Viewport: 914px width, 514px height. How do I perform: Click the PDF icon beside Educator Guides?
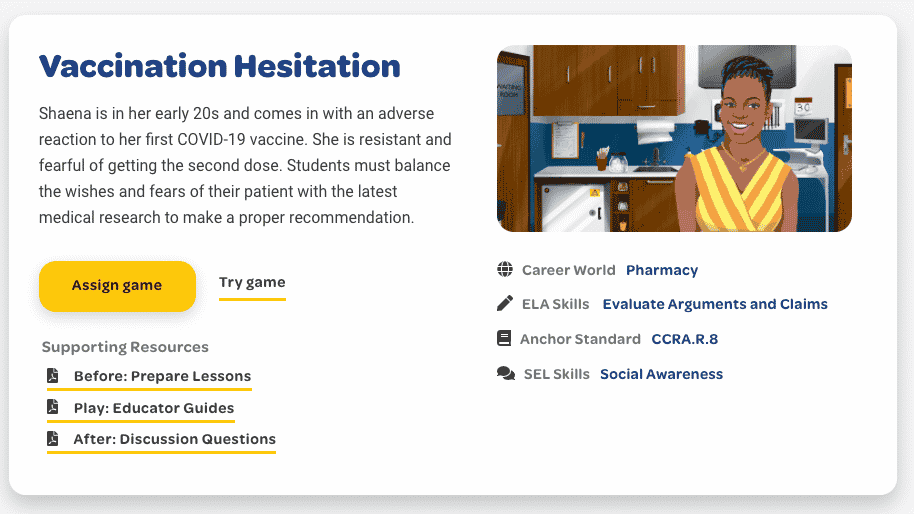click(52, 407)
